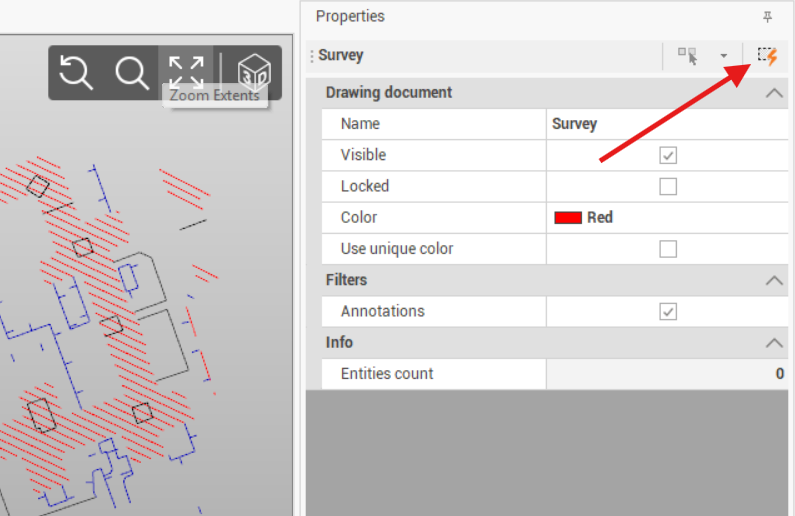Toggle the Visible checkbox

(668, 155)
